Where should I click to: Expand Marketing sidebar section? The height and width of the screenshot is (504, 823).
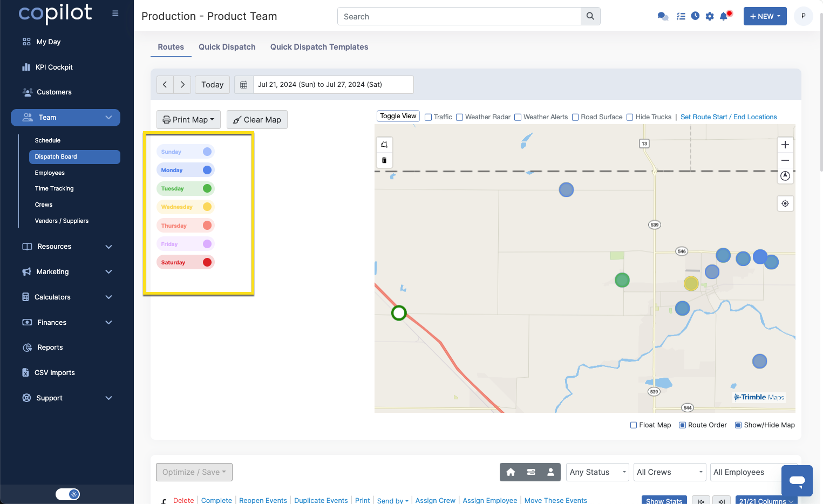[x=67, y=272]
